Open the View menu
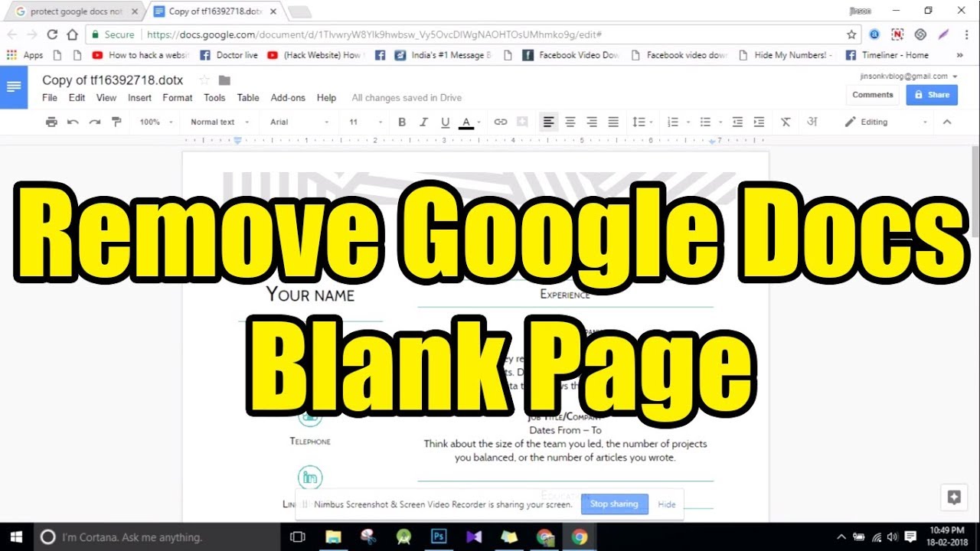 [x=106, y=98]
